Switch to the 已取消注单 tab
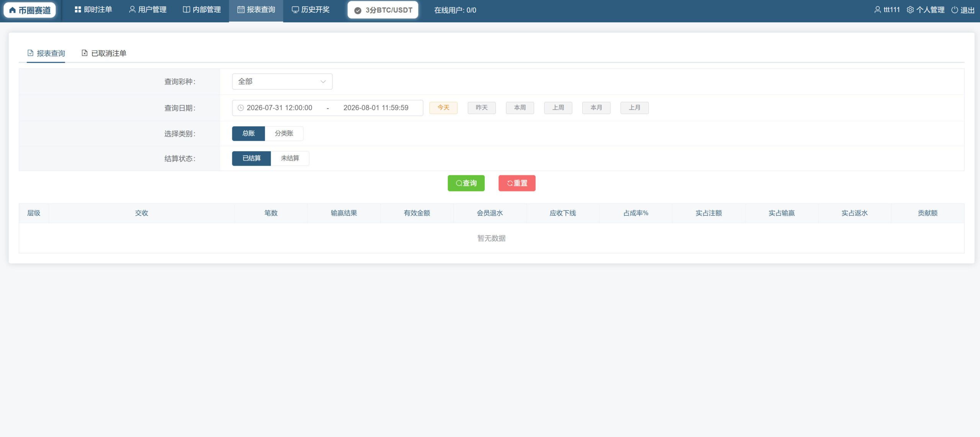980x437 pixels. click(x=104, y=53)
